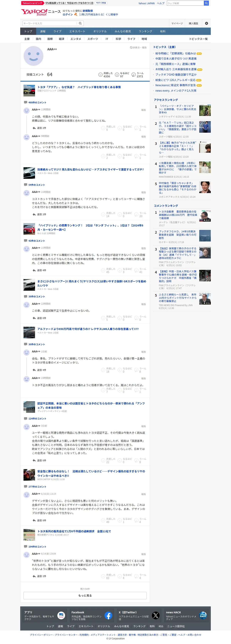Screen dimensions: 231x644
Task: Click なるほど 3 on the 燃費とミサイル機能 comment
Action: tap(125, 270)
